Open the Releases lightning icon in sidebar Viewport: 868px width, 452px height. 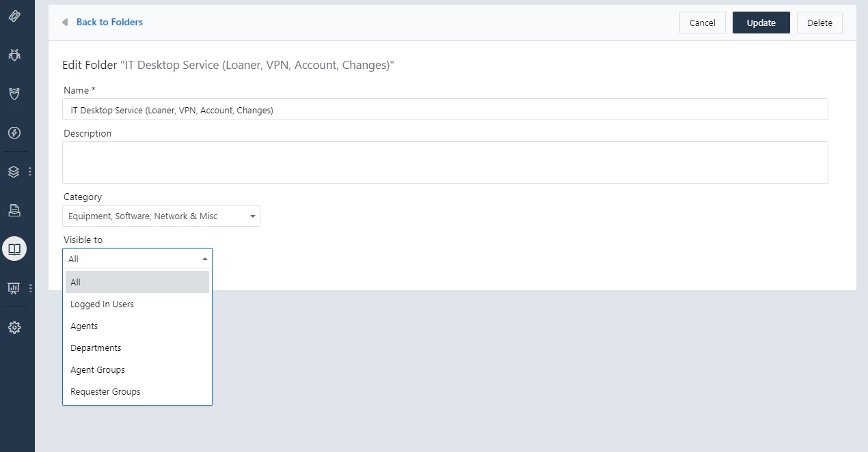pos(14,132)
